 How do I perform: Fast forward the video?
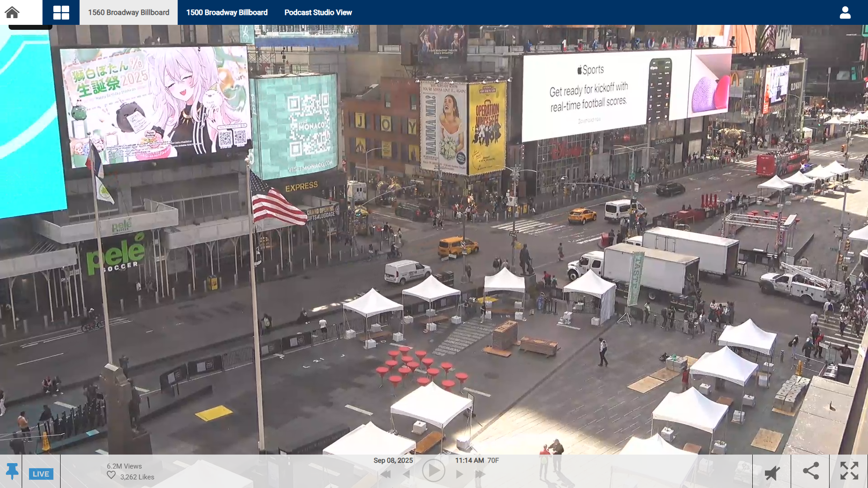pos(480,474)
